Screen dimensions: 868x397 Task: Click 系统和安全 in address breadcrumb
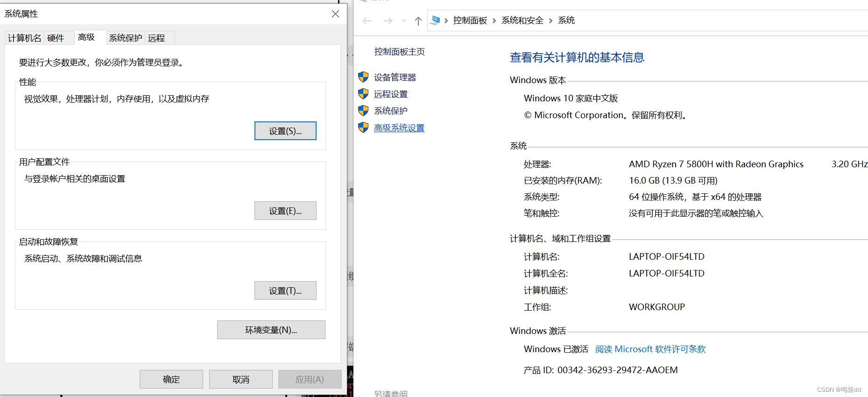pyautogui.click(x=522, y=21)
